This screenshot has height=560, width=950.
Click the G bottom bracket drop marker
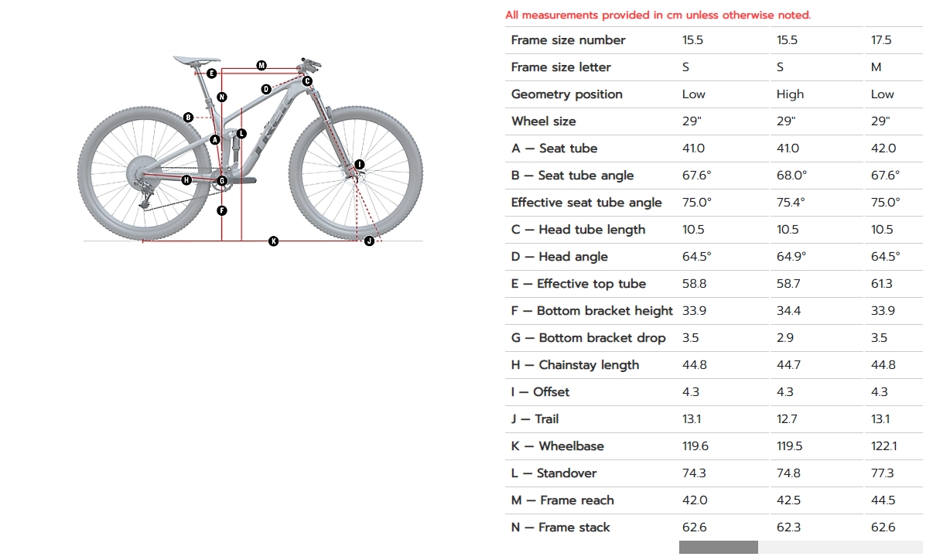pos(222,181)
